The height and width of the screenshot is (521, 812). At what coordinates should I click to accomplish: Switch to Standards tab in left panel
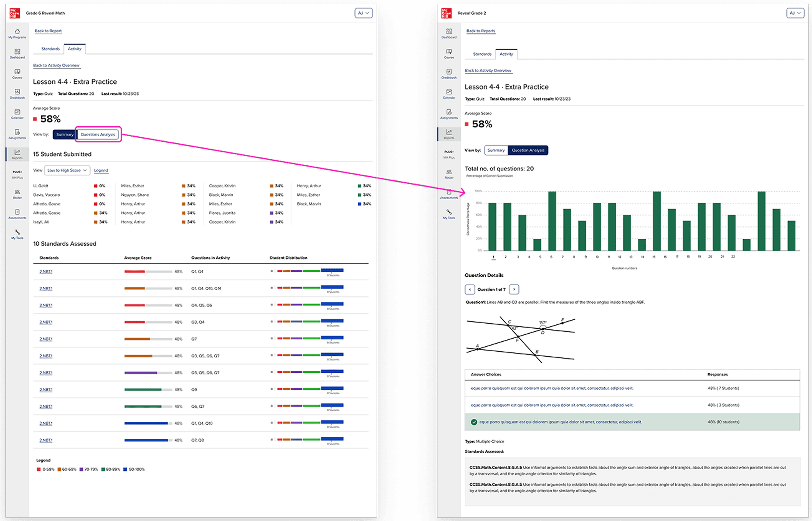[x=50, y=49]
